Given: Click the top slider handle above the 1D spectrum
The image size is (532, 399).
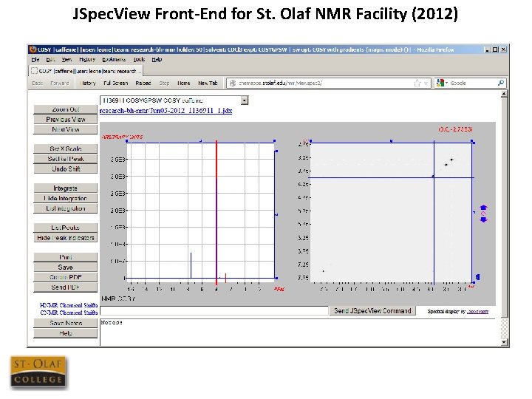Looking at the screenshot, I should tap(201, 140).
